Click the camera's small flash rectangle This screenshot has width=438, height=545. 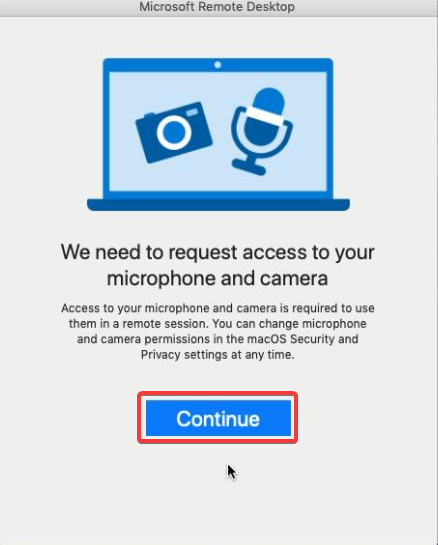(192, 112)
